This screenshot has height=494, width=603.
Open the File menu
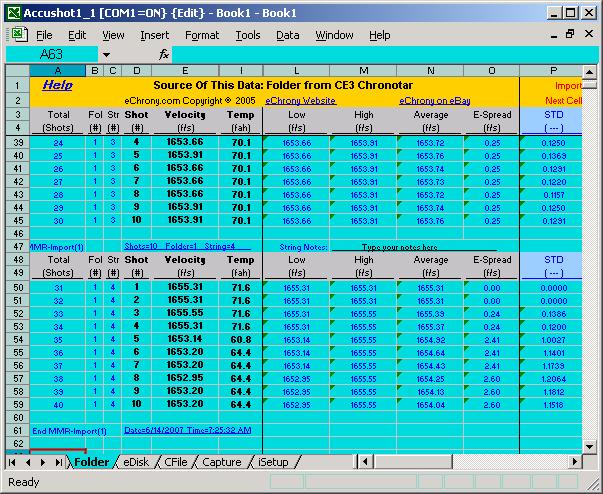[44, 35]
